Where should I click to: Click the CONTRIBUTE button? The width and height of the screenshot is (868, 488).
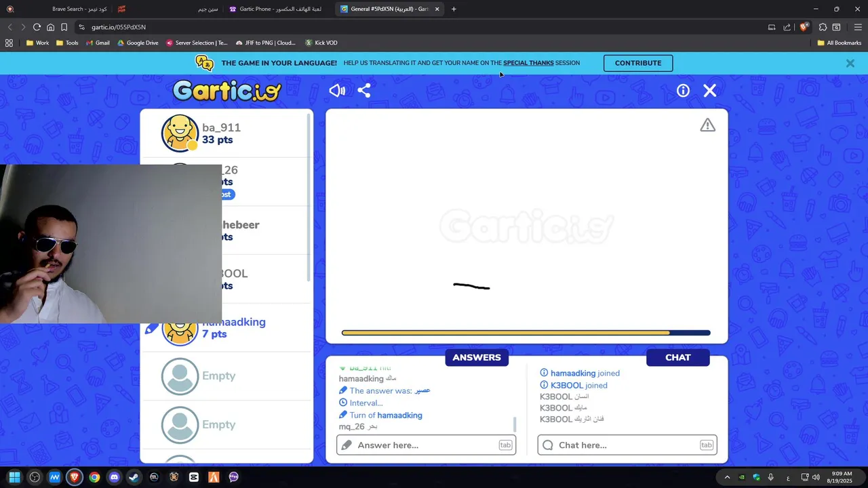(x=638, y=63)
